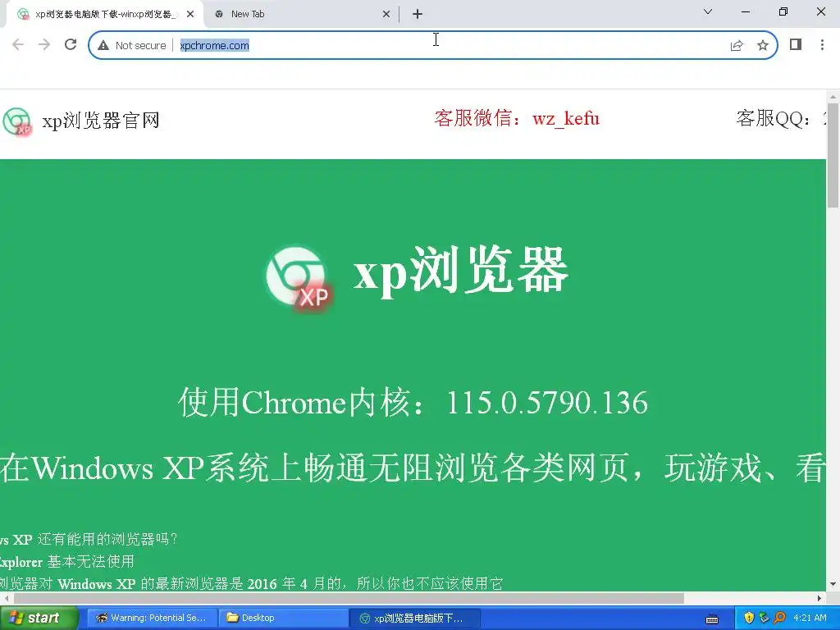Click the large XP browser logo
The width and height of the screenshot is (840, 630).
pyautogui.click(x=299, y=279)
